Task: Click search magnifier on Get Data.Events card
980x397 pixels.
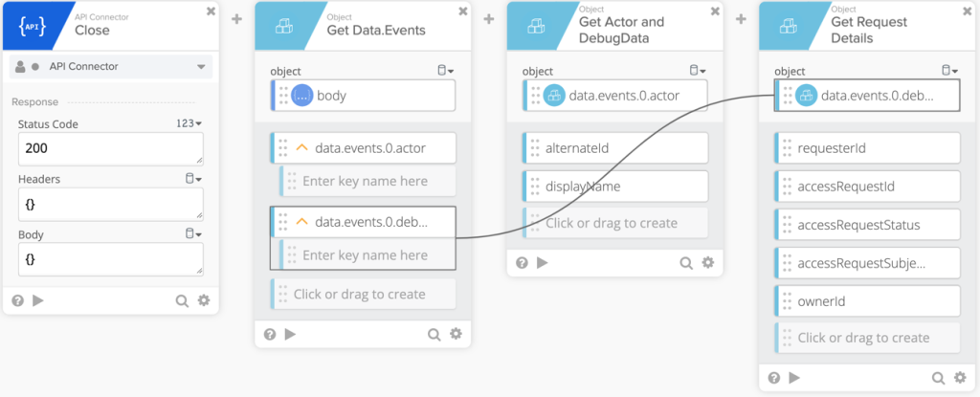Action: pos(434,334)
